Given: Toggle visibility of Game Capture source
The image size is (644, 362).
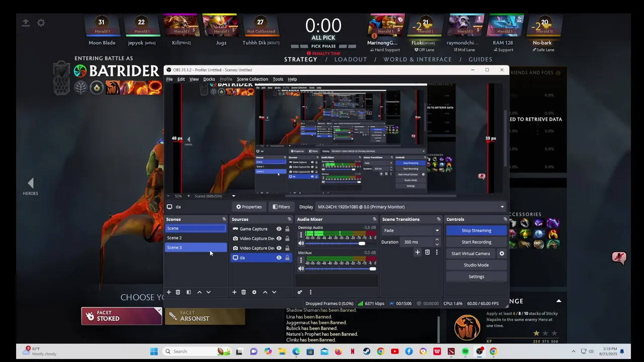Looking at the screenshot, I should pyautogui.click(x=279, y=229).
